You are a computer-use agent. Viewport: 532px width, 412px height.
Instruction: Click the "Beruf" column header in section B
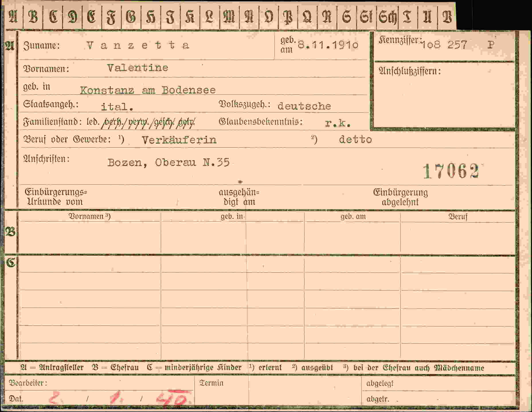tap(458, 217)
